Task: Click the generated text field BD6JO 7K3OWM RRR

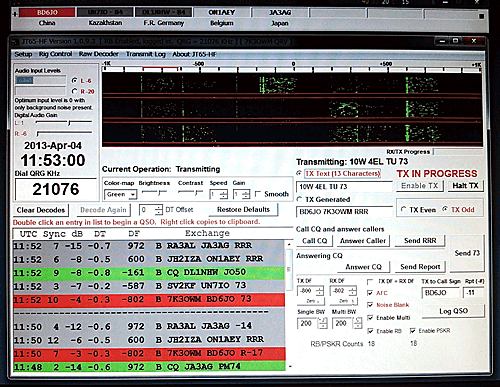Action: pyautogui.click(x=344, y=212)
